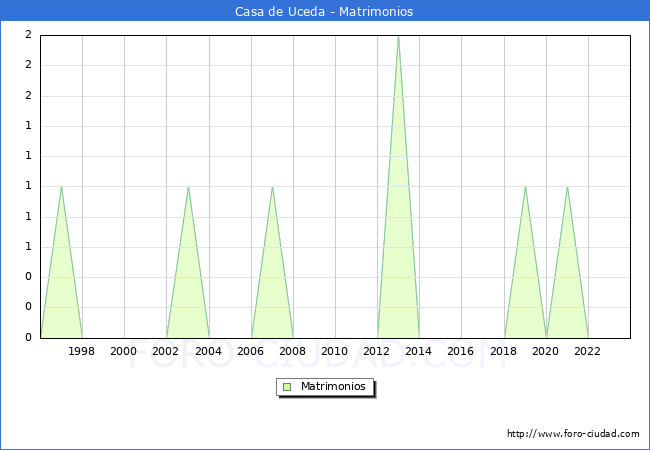Click the 2014 x-axis label
This screenshot has height=450, width=650.
click(x=419, y=351)
